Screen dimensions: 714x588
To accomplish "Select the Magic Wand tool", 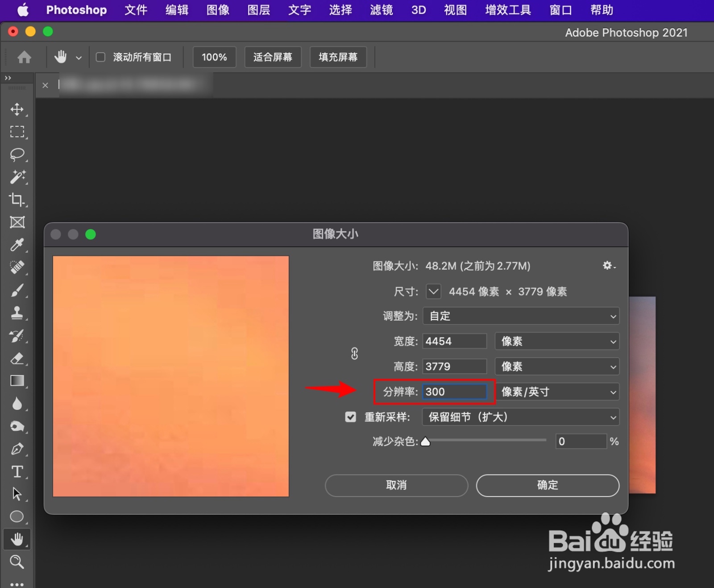I will (x=17, y=177).
